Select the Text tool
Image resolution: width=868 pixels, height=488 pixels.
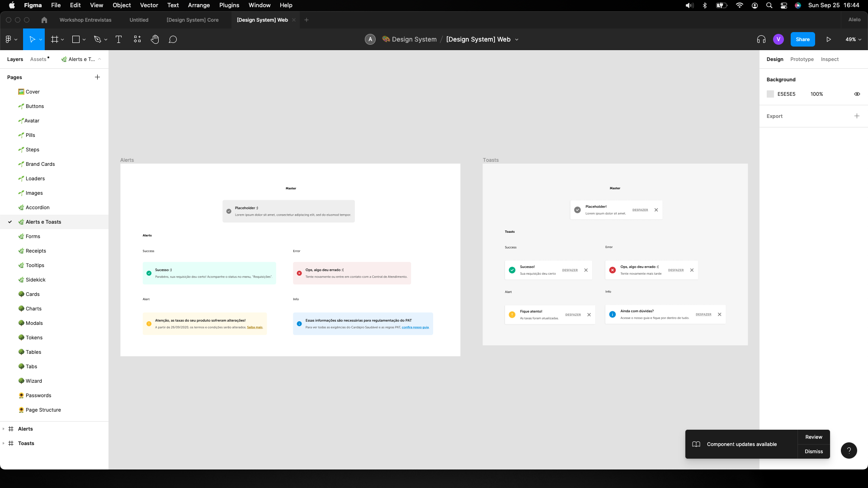(x=119, y=39)
